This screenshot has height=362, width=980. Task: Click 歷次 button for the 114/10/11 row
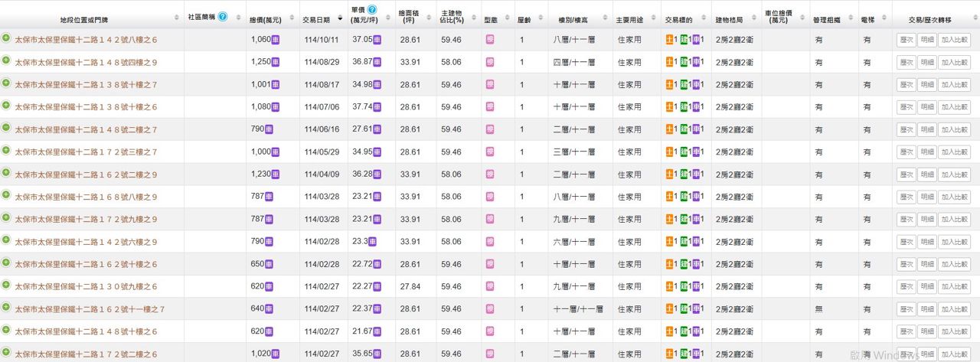[906, 40]
